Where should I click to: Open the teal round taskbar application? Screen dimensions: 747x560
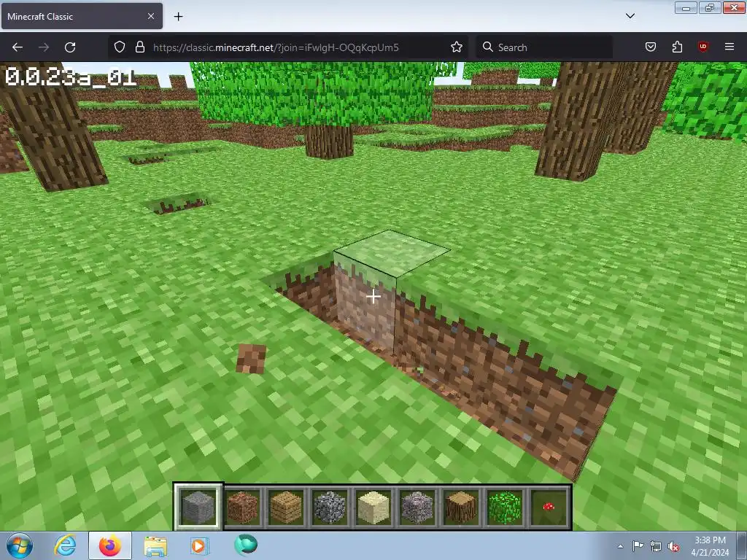pyautogui.click(x=246, y=545)
